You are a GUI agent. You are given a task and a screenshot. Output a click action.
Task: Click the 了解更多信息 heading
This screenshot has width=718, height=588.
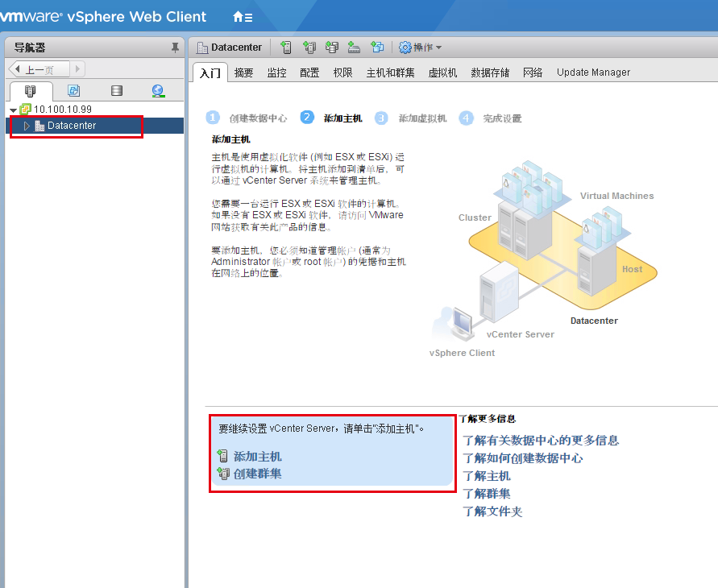pyautogui.click(x=488, y=419)
